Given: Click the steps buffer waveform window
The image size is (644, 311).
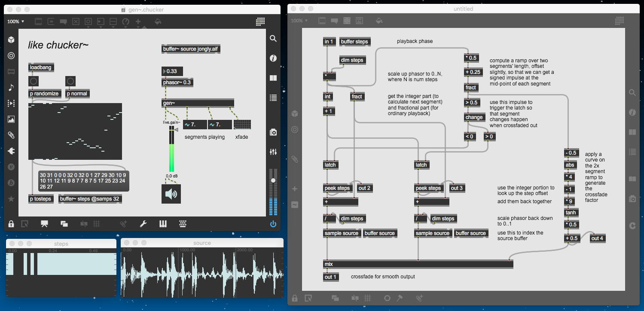Looking at the screenshot, I should (x=61, y=272).
